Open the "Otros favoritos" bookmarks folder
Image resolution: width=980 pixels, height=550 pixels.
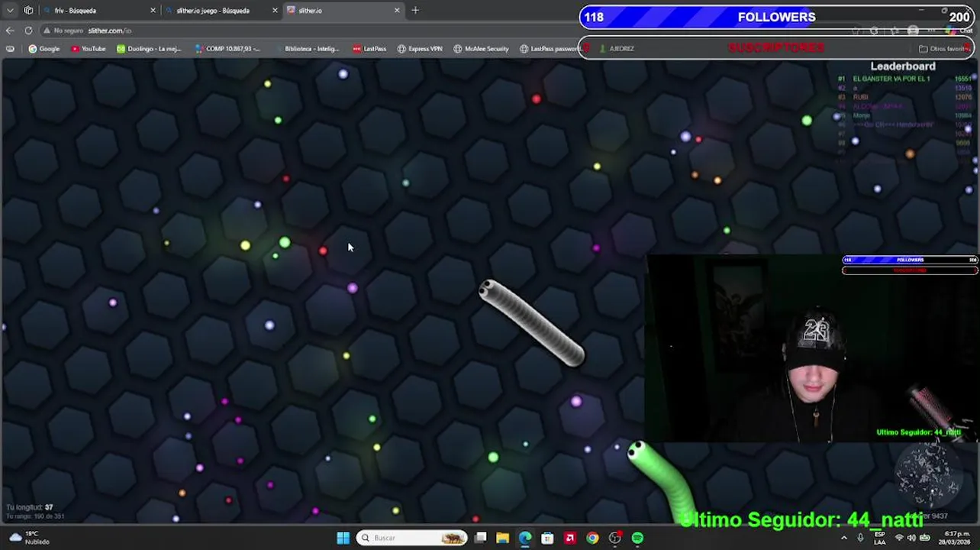tap(944, 49)
